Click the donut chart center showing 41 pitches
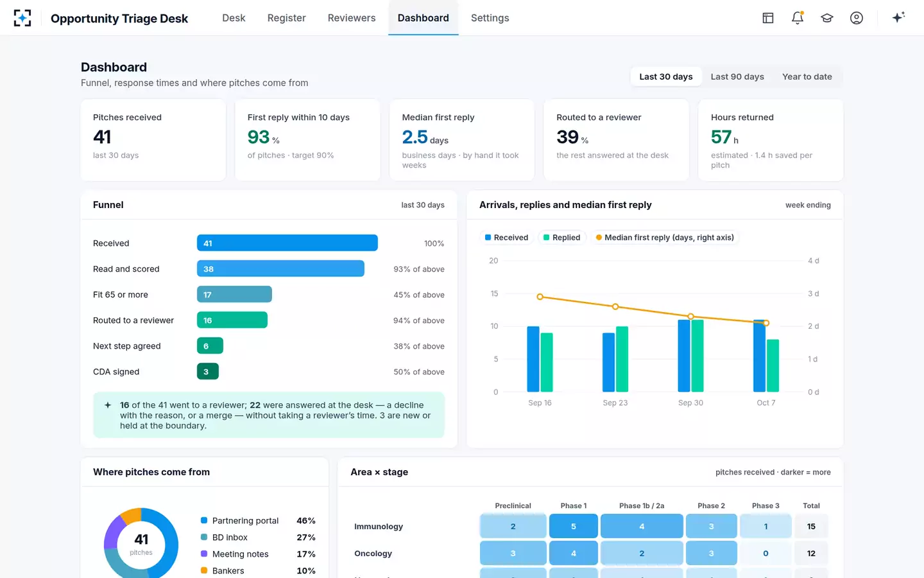The image size is (924, 578). pyautogui.click(x=141, y=544)
